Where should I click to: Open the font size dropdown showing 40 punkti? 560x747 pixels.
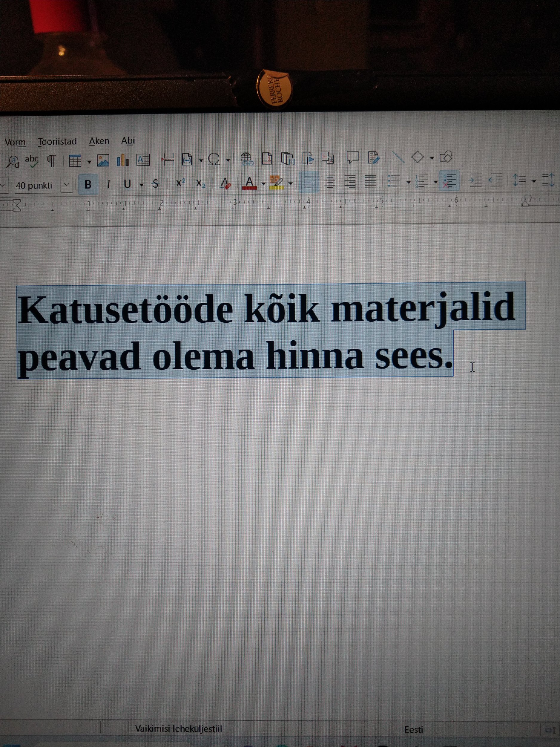[67, 185]
